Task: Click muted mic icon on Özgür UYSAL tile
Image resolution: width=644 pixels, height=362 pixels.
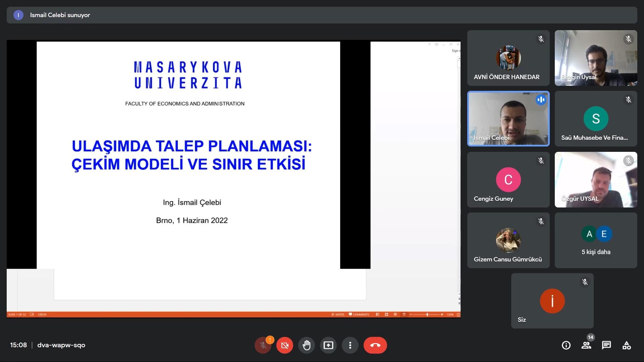Action: click(629, 161)
